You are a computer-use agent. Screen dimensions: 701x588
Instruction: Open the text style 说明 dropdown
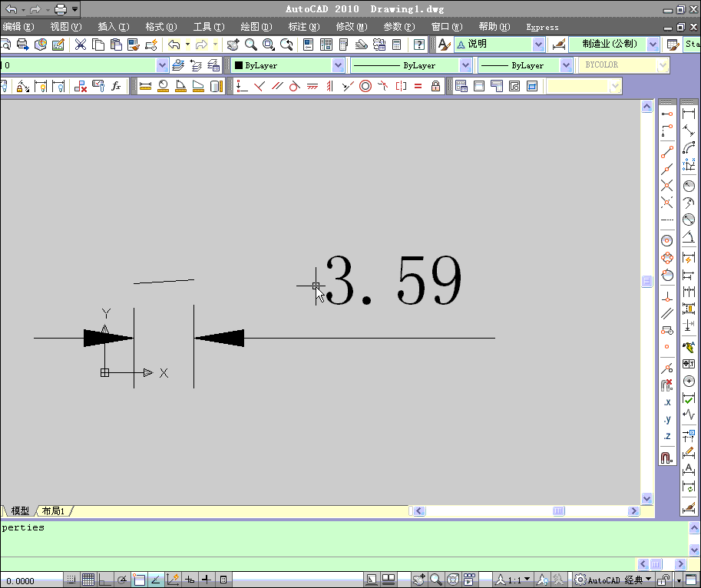(538, 45)
